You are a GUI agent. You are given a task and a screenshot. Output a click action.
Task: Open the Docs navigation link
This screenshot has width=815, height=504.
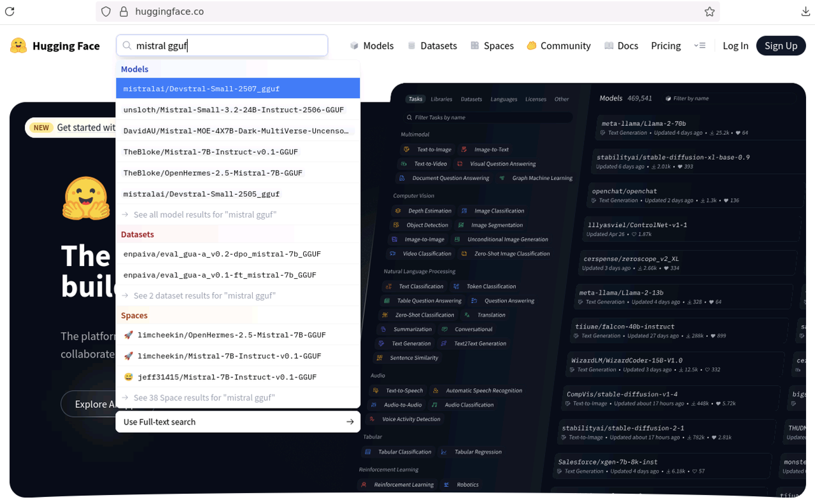coord(621,46)
